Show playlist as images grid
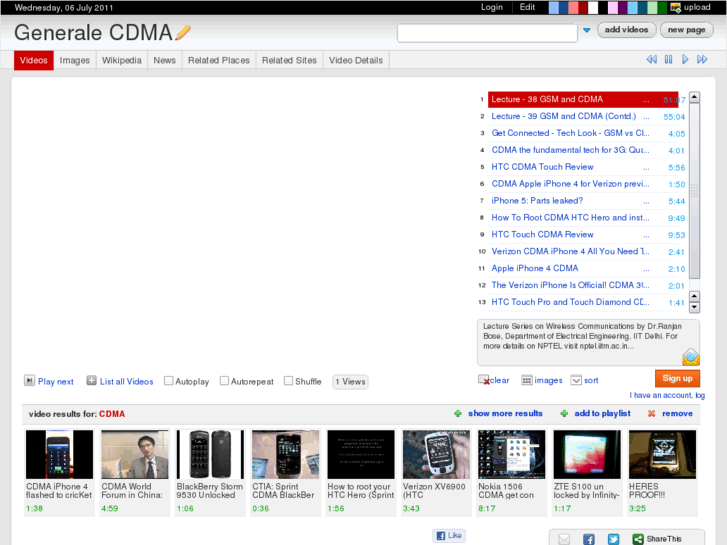727x545 pixels. (x=526, y=380)
